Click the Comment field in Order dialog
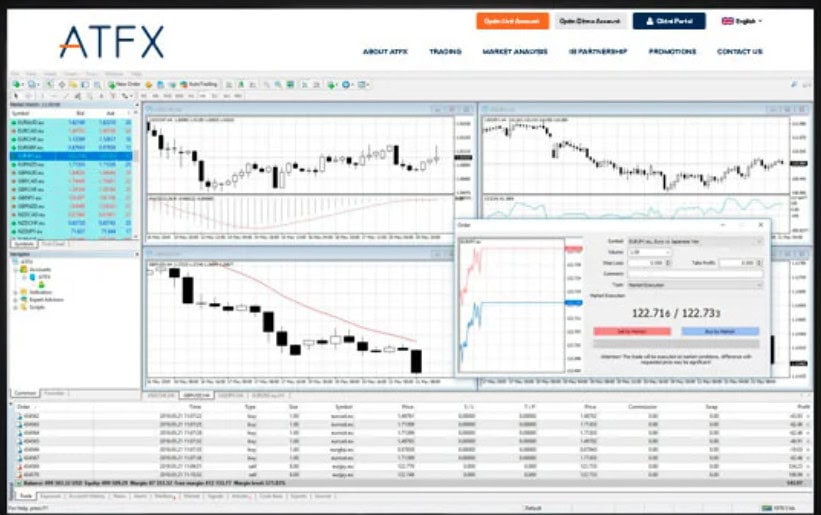The width and height of the screenshot is (821, 515). (x=695, y=274)
